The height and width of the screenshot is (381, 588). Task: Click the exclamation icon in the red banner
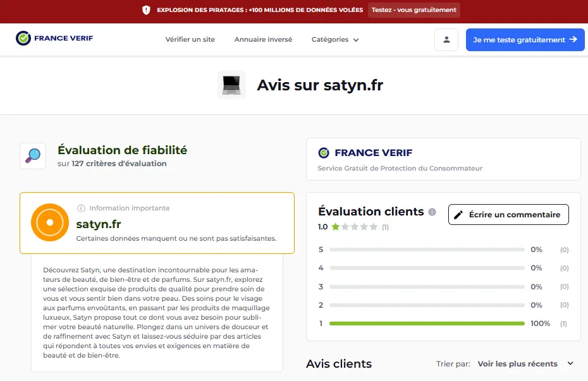coord(147,9)
